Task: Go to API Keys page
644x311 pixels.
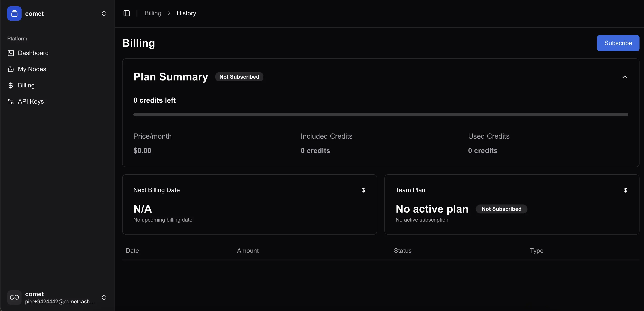Action: [x=31, y=102]
